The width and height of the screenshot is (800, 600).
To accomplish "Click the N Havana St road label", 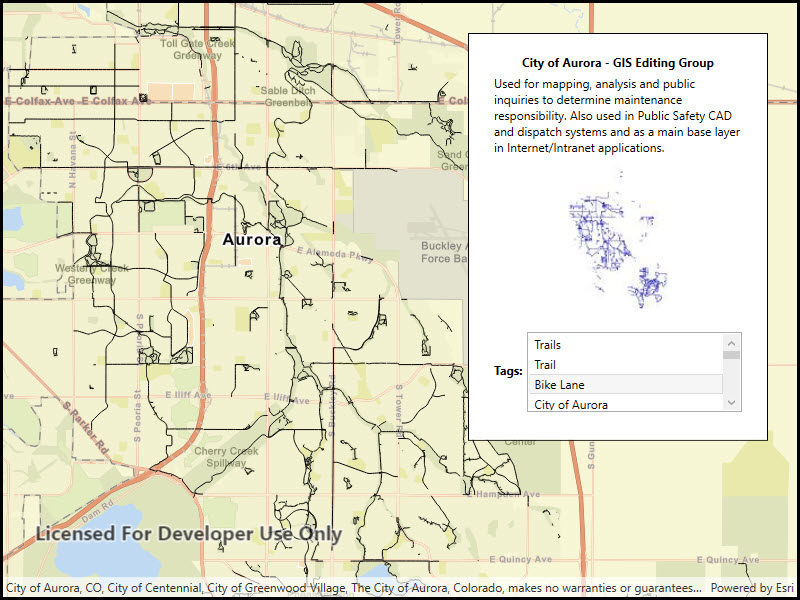I will tap(72, 159).
